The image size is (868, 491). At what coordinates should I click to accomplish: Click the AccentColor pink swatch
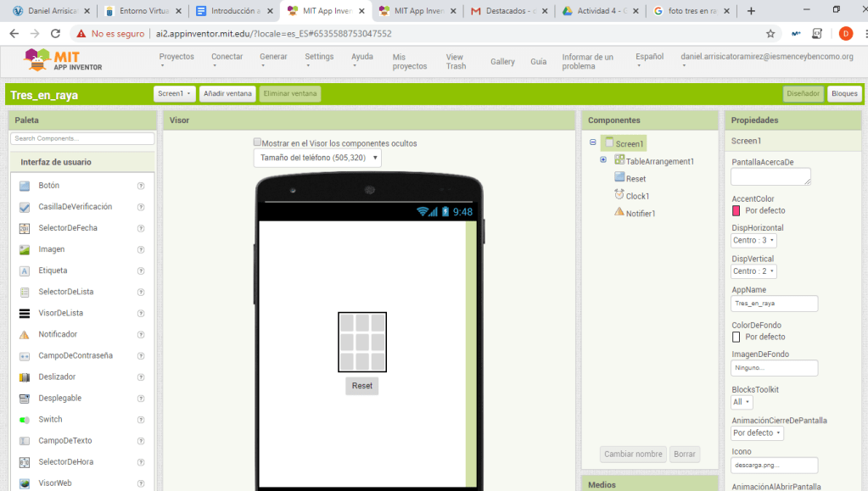pos(736,210)
